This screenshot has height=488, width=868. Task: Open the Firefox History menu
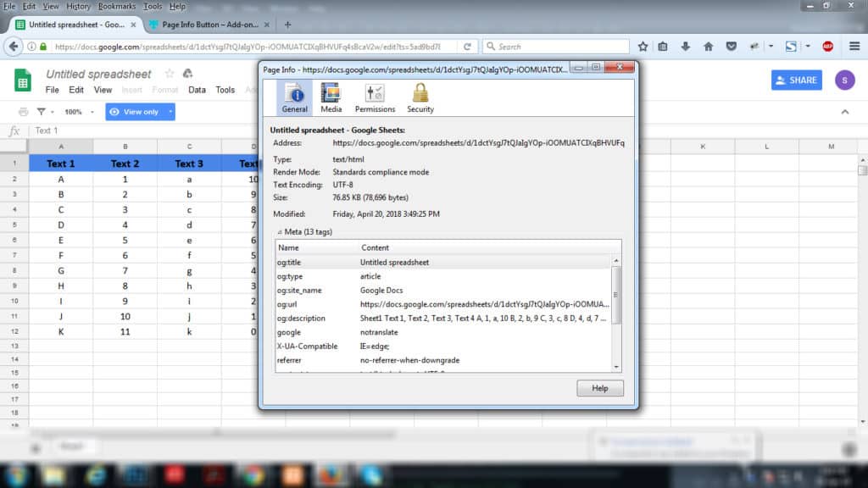point(78,6)
